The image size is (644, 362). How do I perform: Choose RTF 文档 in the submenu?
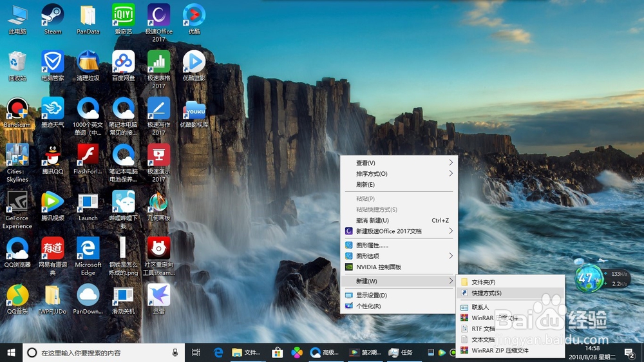[x=511, y=329]
